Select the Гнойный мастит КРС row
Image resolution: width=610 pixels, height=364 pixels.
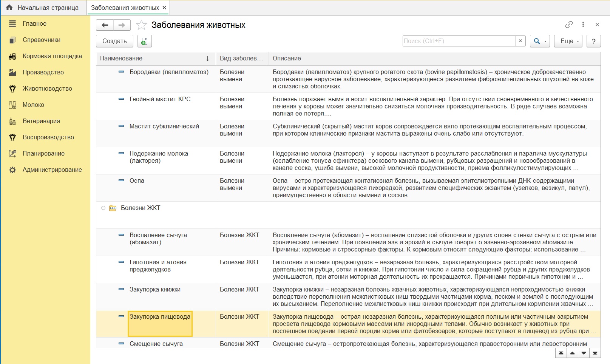pyautogui.click(x=160, y=99)
